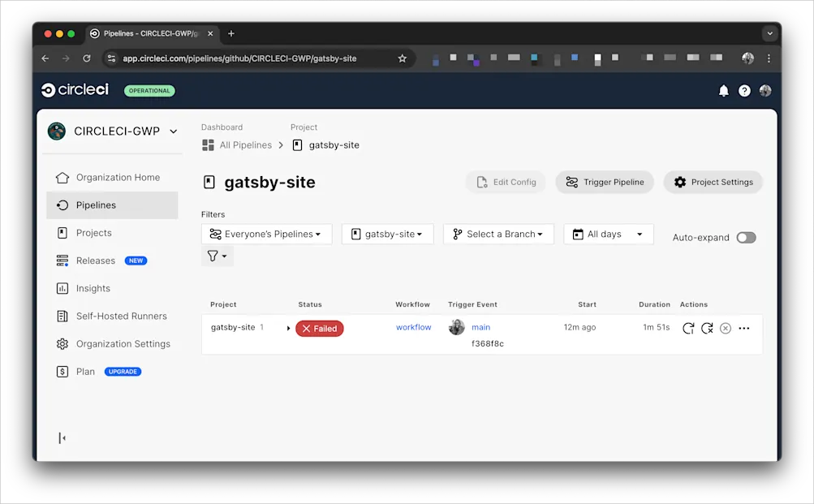
Task: Rerun workflow from start icon
Action: click(x=688, y=328)
